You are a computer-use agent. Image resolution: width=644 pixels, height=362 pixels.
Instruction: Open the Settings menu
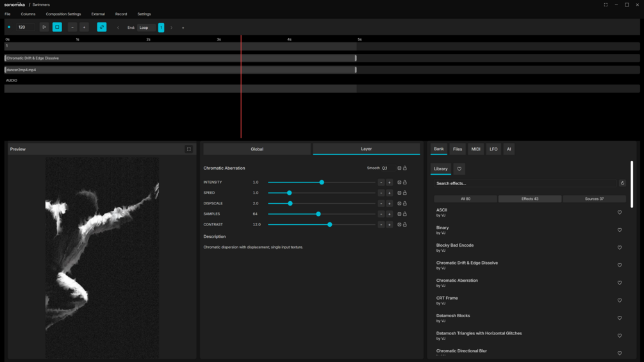(144, 14)
